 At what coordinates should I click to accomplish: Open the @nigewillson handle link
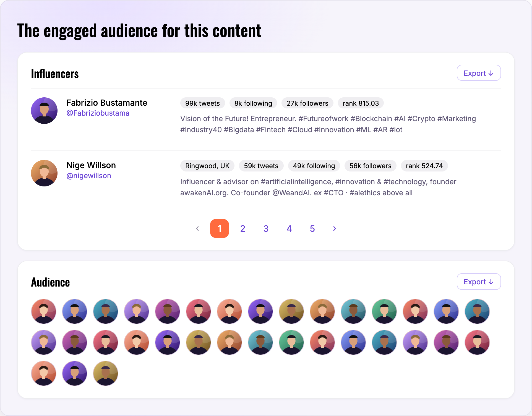89,176
